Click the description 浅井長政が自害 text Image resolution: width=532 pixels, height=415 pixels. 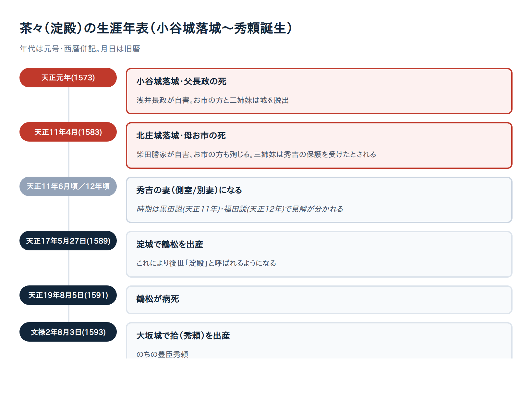tap(212, 100)
